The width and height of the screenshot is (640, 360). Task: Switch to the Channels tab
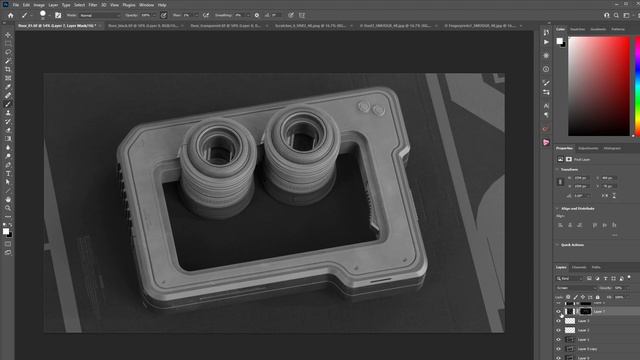point(579,267)
